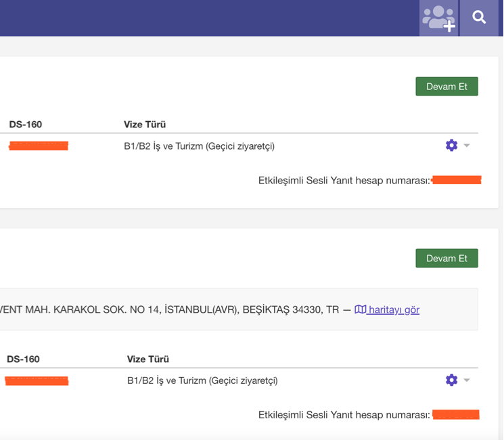Viewport: 504px width, 440px height.
Task: Click the add group members icon
Action: coord(439,18)
